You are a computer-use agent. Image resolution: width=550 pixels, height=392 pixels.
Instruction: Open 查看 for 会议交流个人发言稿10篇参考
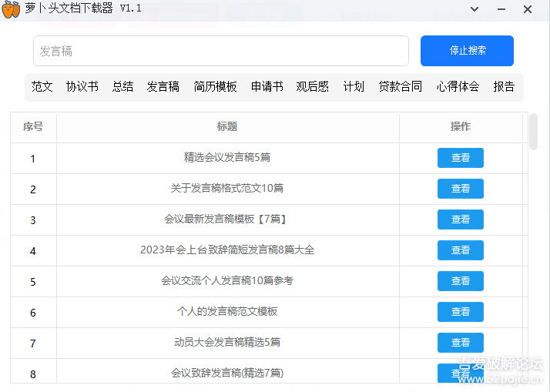tap(460, 281)
